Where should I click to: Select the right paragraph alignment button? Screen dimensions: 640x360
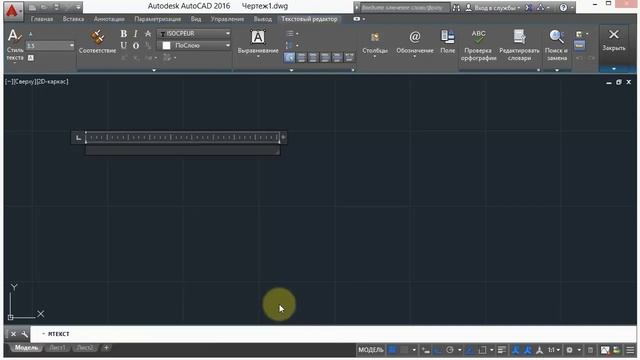[x=325, y=58]
